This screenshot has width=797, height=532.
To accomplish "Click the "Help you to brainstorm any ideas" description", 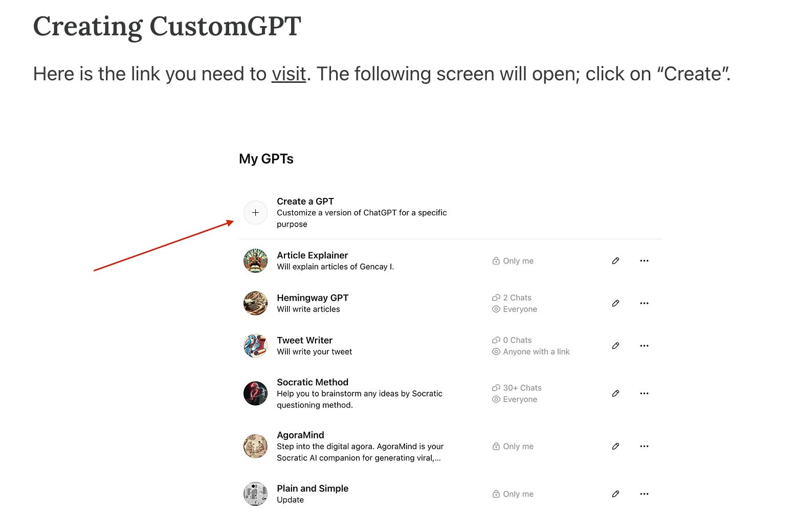I will [x=360, y=399].
